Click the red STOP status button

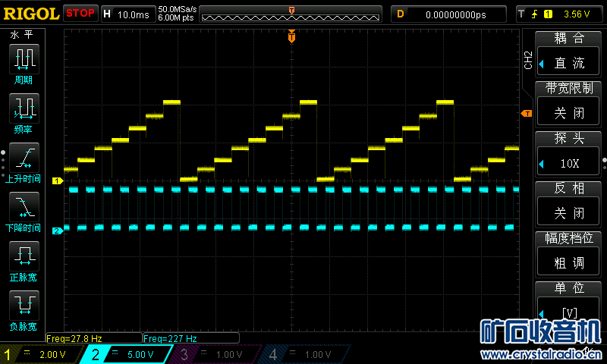click(x=80, y=13)
